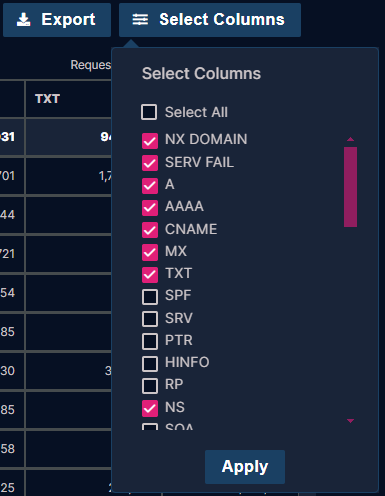Click the scrollbar down arrow
Viewport: 385px width, 496px height.
(x=350, y=421)
